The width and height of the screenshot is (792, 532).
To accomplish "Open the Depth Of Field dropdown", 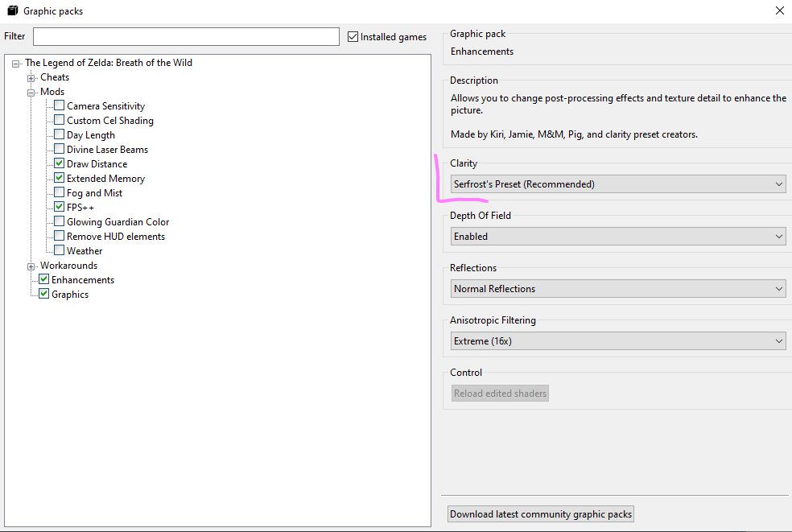I will coord(617,236).
